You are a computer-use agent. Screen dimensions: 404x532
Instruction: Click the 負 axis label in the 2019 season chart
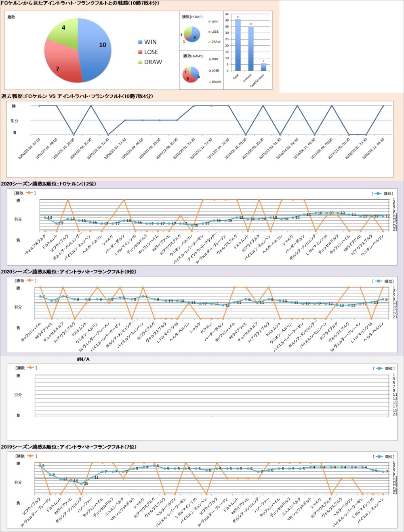[18, 503]
